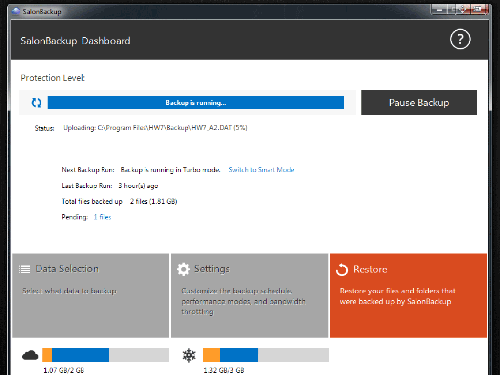Click the '2 files (1.81 GB)' total text

pos(154,201)
